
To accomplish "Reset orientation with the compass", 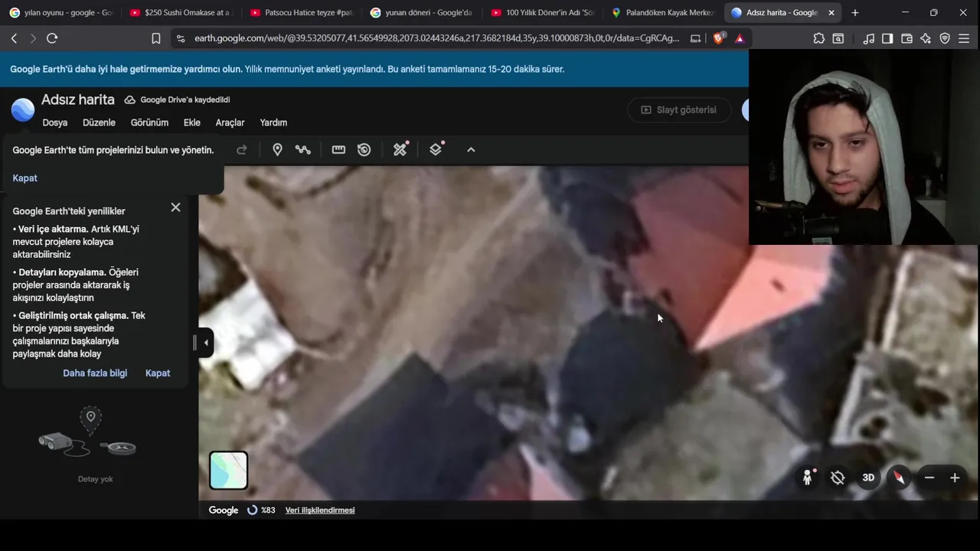I will 899,478.
